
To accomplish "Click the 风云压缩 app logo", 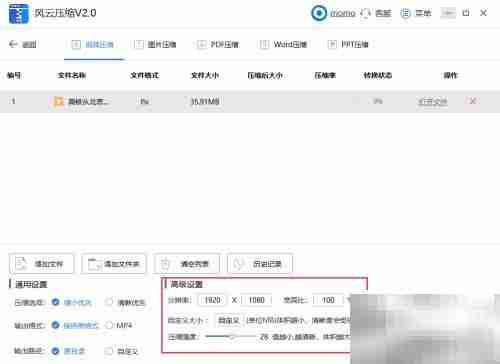I will 19,14.
